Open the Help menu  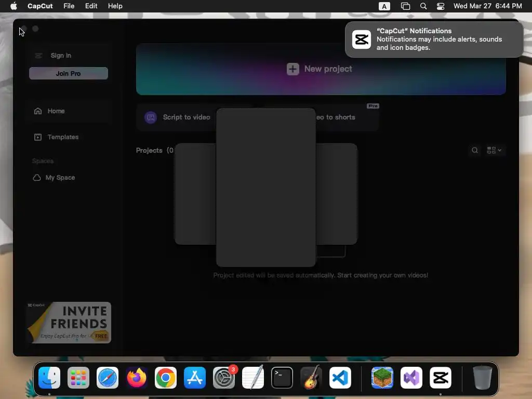click(115, 6)
